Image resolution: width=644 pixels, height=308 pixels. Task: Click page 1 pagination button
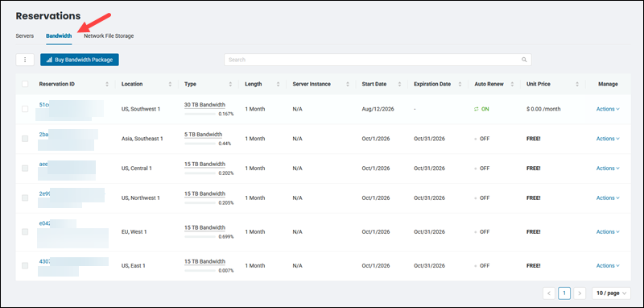click(564, 293)
